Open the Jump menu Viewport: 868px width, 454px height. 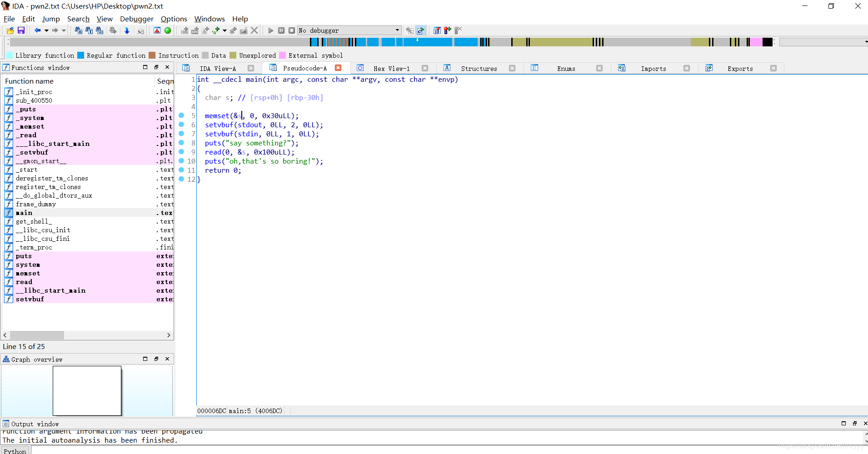click(51, 19)
